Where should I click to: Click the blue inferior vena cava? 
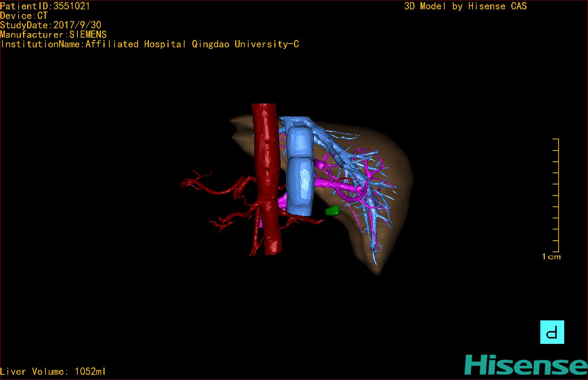[x=300, y=171]
